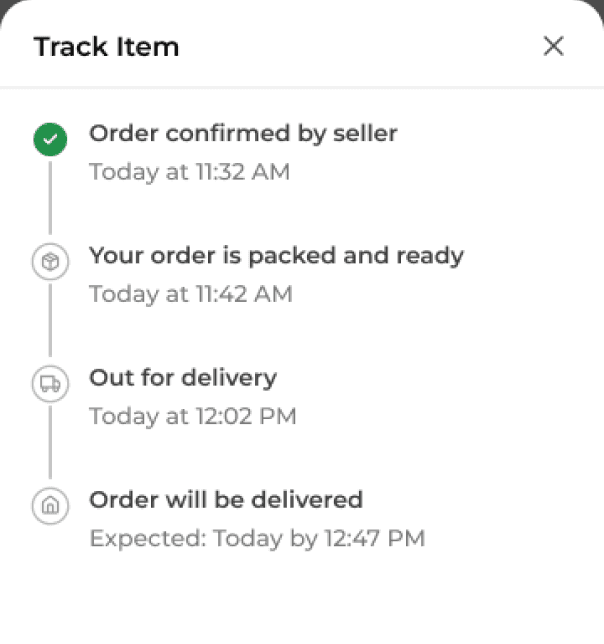Viewport: 604px width, 644px height.
Task: Close the Track Item panel
Action: click(x=553, y=46)
